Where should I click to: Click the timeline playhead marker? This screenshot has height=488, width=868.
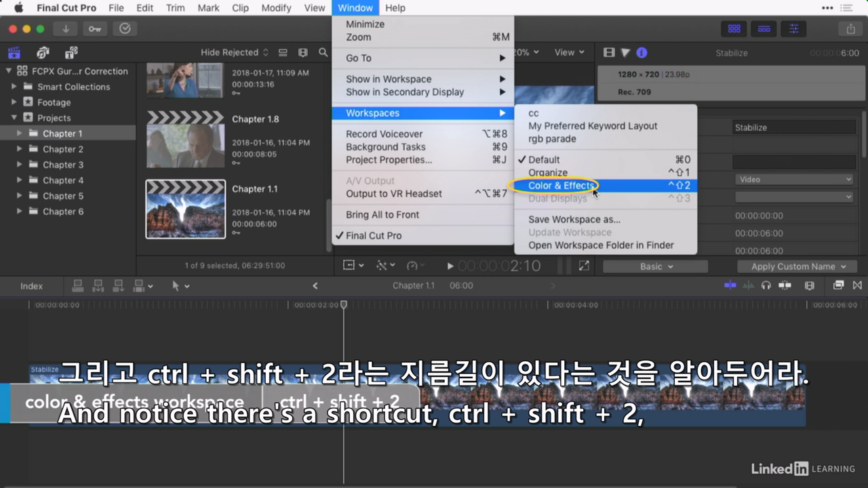344,305
